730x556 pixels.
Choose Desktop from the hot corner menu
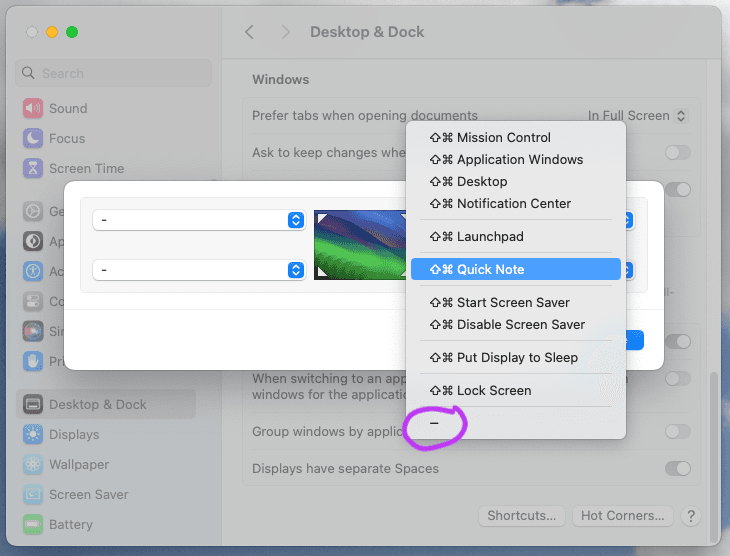(x=516, y=181)
